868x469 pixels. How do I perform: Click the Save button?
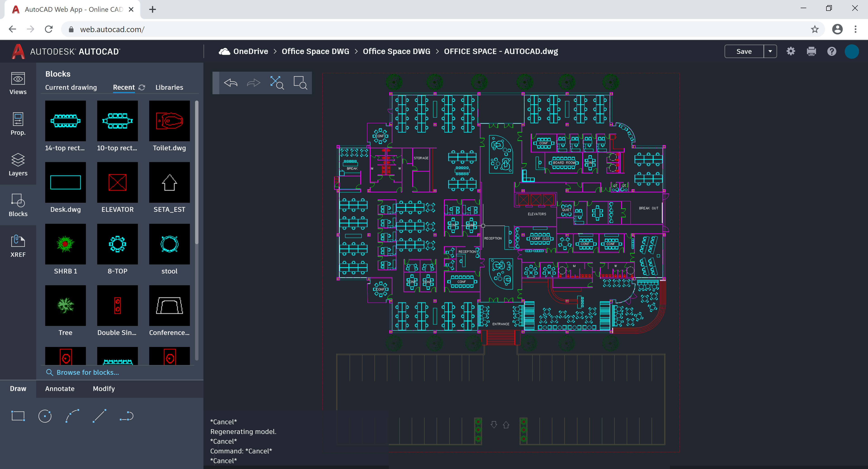click(744, 51)
